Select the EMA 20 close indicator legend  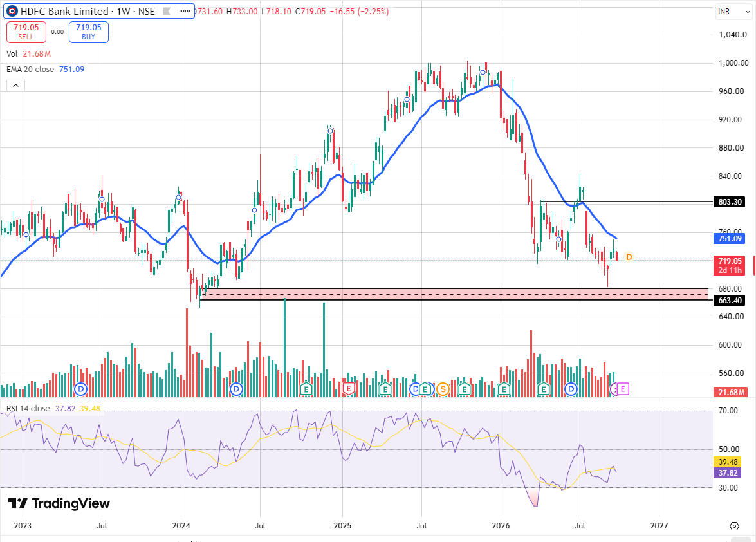(45, 70)
